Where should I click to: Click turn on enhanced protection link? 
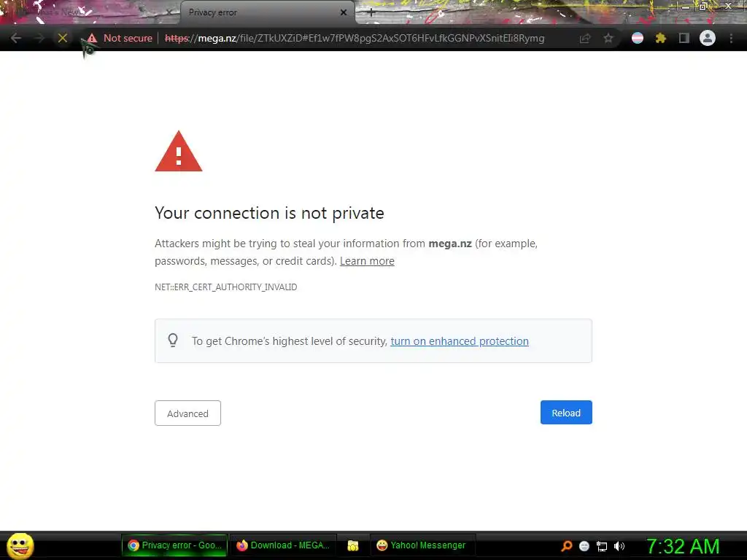tap(460, 341)
